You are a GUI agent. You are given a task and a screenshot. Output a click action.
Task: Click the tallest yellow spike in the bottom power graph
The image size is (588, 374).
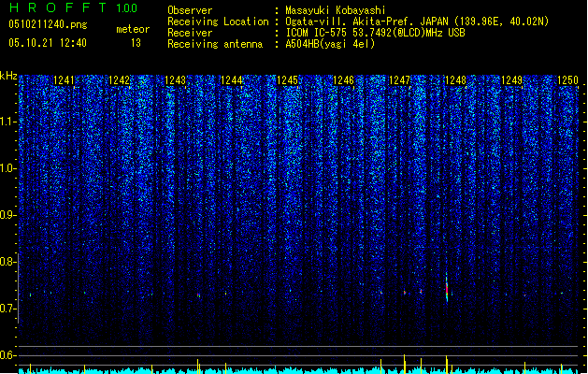coord(404,364)
